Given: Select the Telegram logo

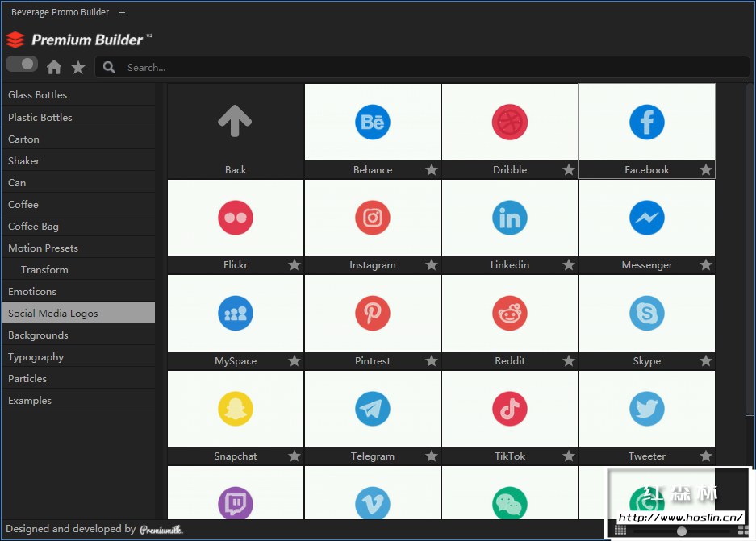Looking at the screenshot, I should coord(372,409).
